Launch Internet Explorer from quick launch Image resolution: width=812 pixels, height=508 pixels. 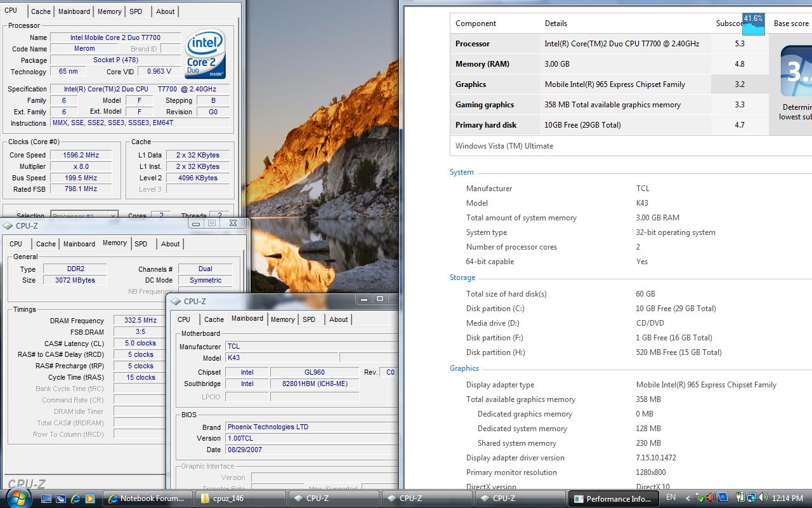[76, 498]
